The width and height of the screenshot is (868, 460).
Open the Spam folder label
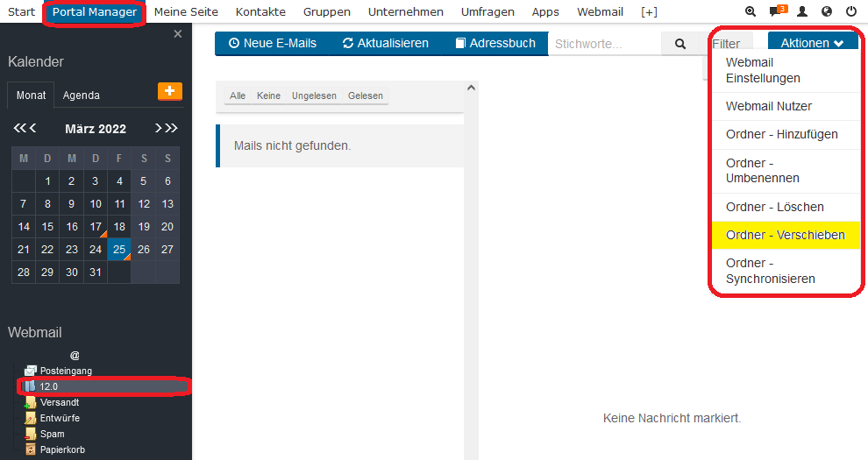(x=52, y=434)
